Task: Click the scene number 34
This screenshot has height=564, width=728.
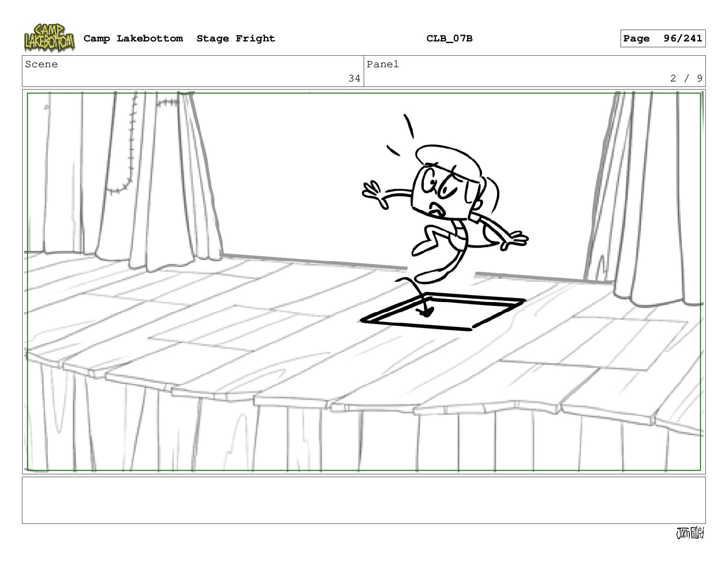Action: [354, 78]
